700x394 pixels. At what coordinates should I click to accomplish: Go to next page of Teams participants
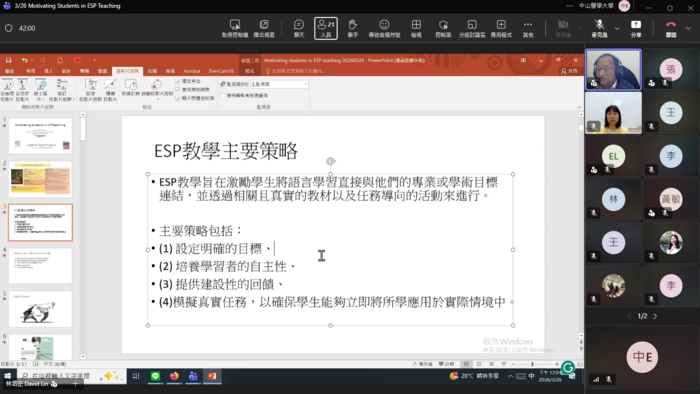point(655,316)
